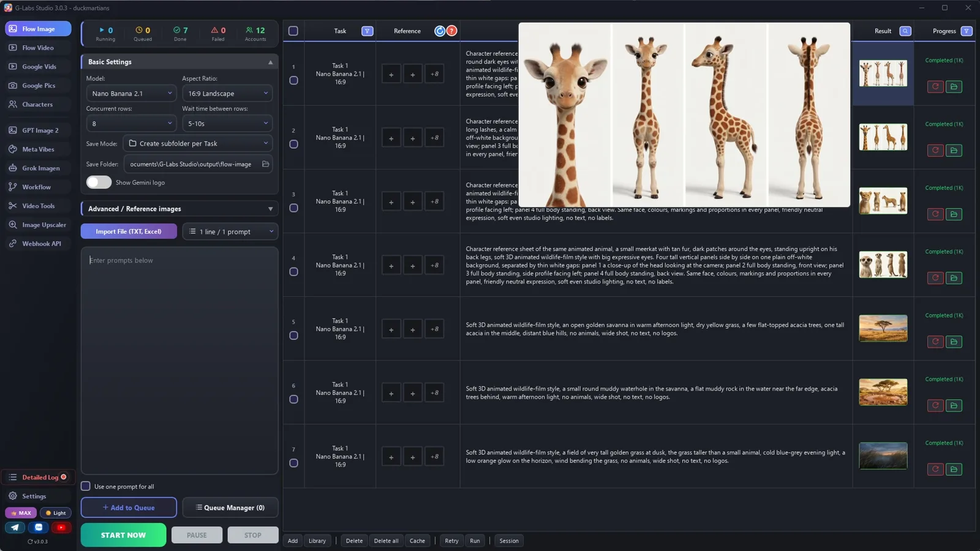Screen dimensions: 980x551
Task: Open Save Mode dropdown
Action: pos(198,143)
